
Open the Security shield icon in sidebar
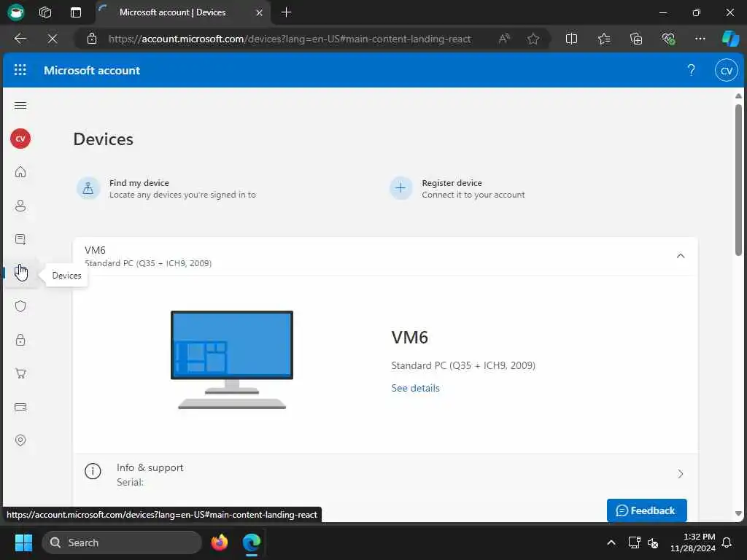[x=20, y=306]
